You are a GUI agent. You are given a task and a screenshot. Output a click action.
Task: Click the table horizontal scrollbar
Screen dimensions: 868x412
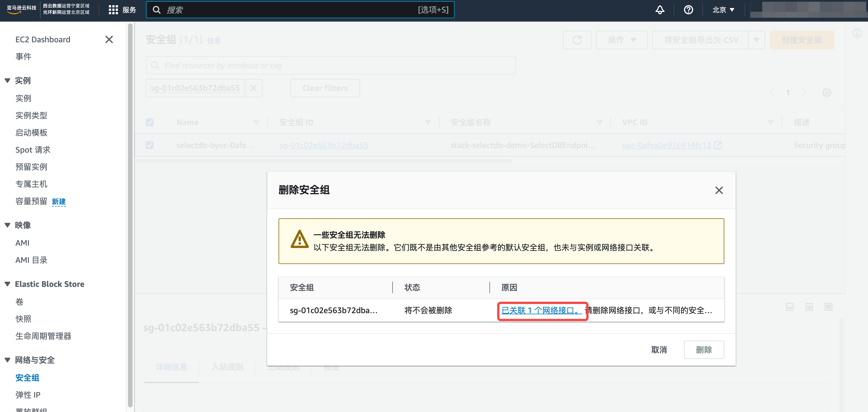(x=324, y=161)
